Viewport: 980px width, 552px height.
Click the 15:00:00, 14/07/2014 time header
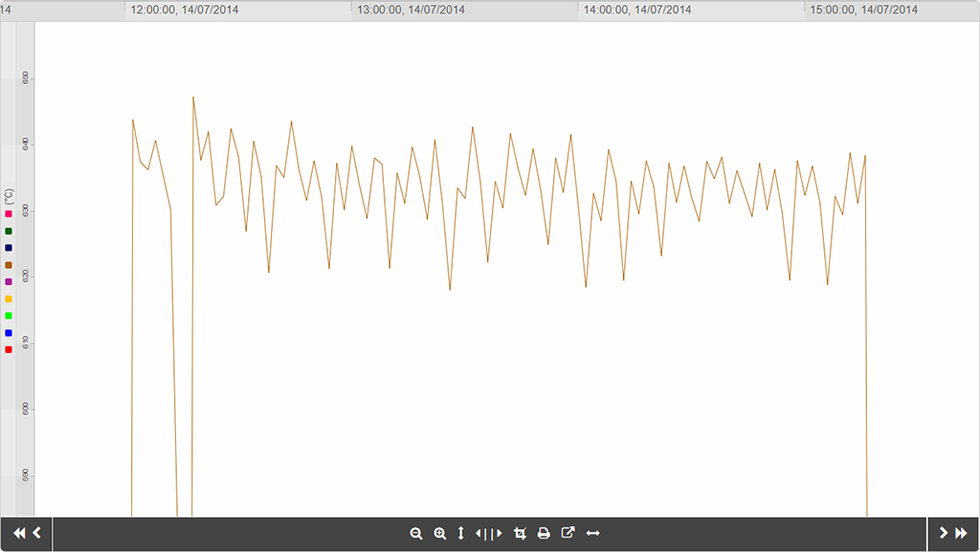point(863,11)
